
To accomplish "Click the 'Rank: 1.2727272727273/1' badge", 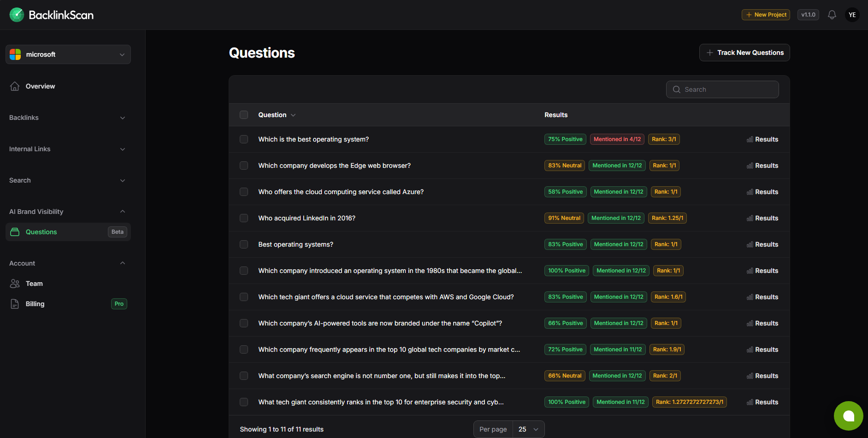I will point(690,402).
